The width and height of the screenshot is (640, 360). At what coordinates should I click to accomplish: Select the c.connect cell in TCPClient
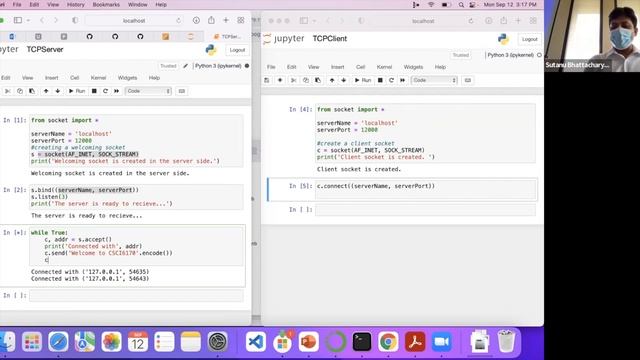[425, 189]
